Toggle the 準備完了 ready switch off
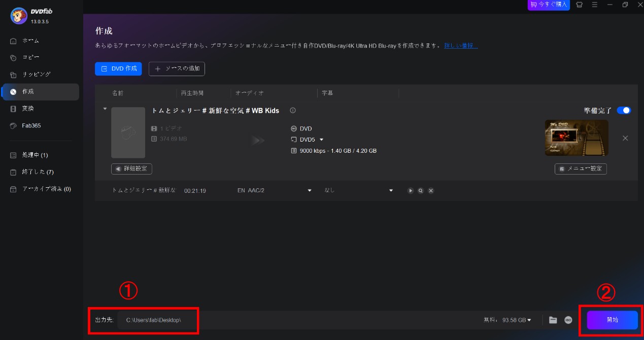The image size is (644, 340). click(624, 110)
